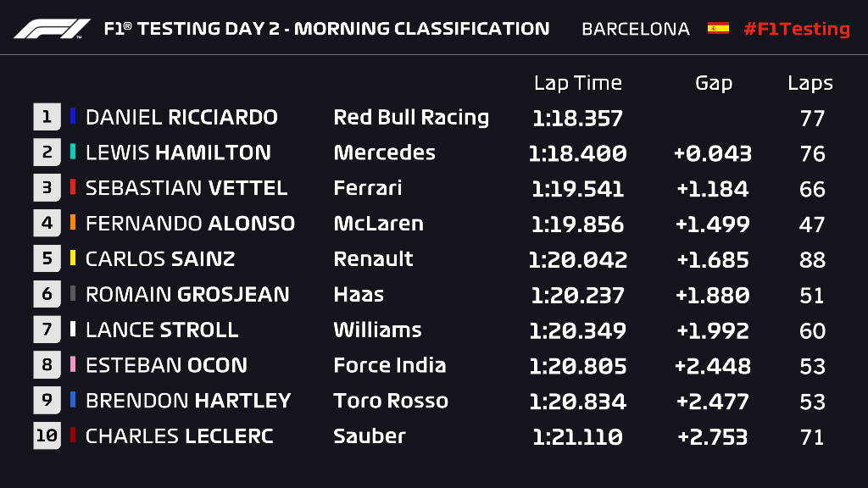Screen dimensions: 868x488
Task: Click McLaren's orange team color bar
Action: pos(73,223)
